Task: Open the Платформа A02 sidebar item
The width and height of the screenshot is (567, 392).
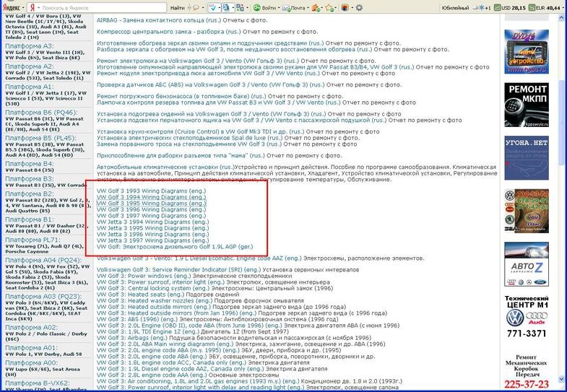Action: click(x=31, y=327)
